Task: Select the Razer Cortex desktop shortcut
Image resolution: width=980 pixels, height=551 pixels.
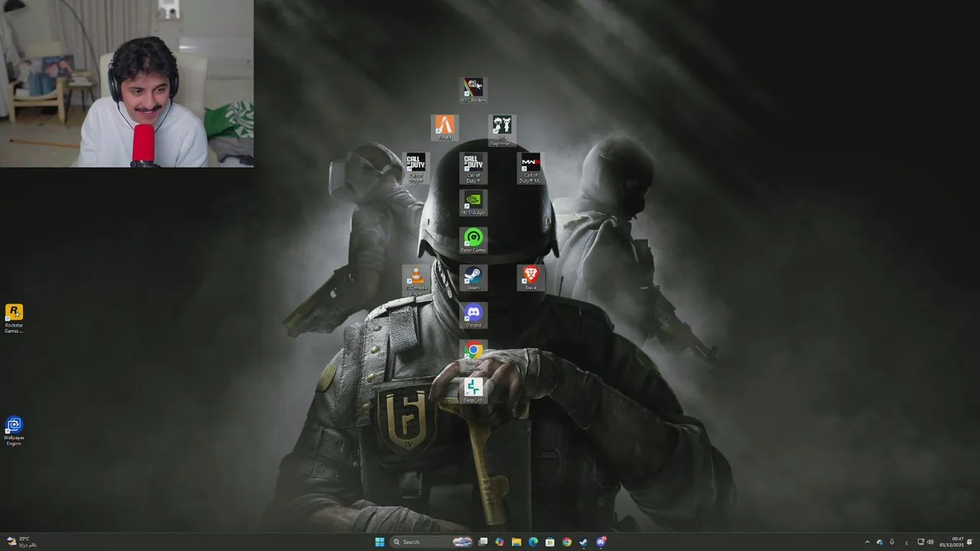Action: (473, 240)
